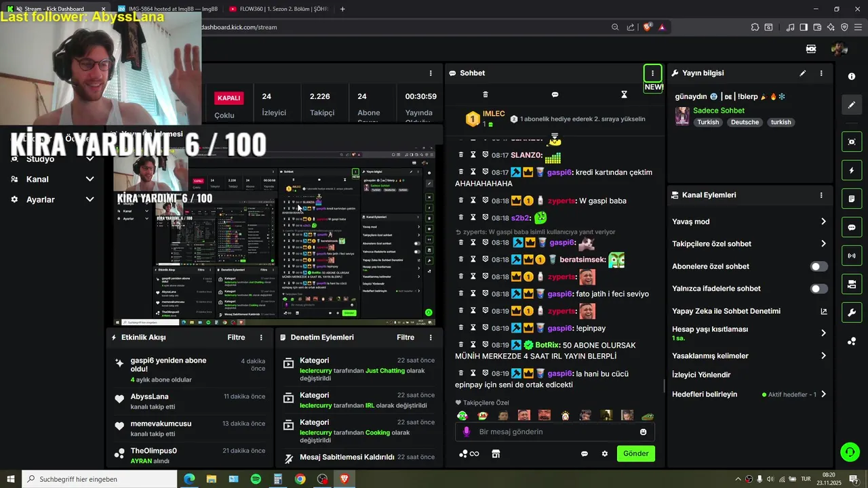Edit stream info with Yayın bilgisi pencil

(803, 73)
